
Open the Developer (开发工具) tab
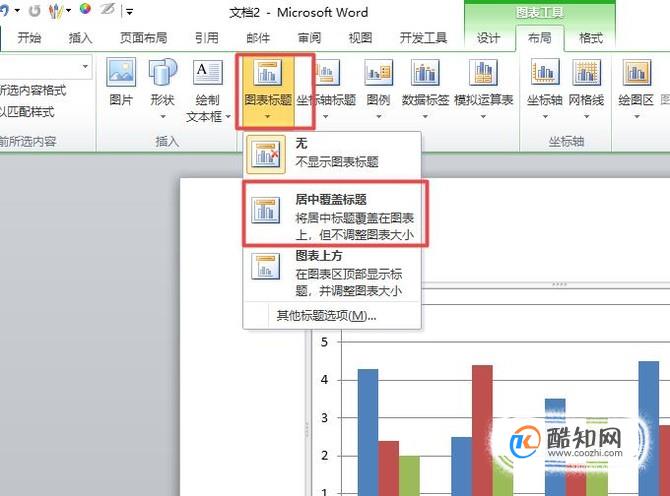pyautogui.click(x=423, y=38)
